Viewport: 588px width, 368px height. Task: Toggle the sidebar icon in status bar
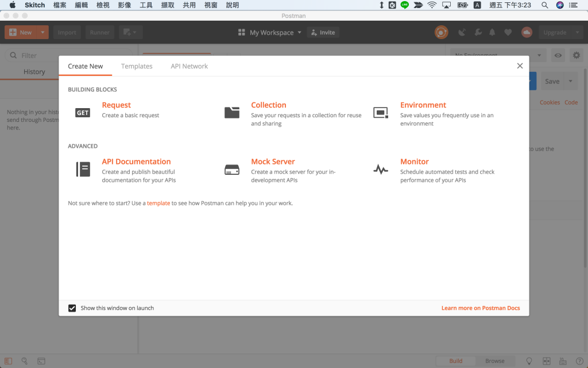8,361
